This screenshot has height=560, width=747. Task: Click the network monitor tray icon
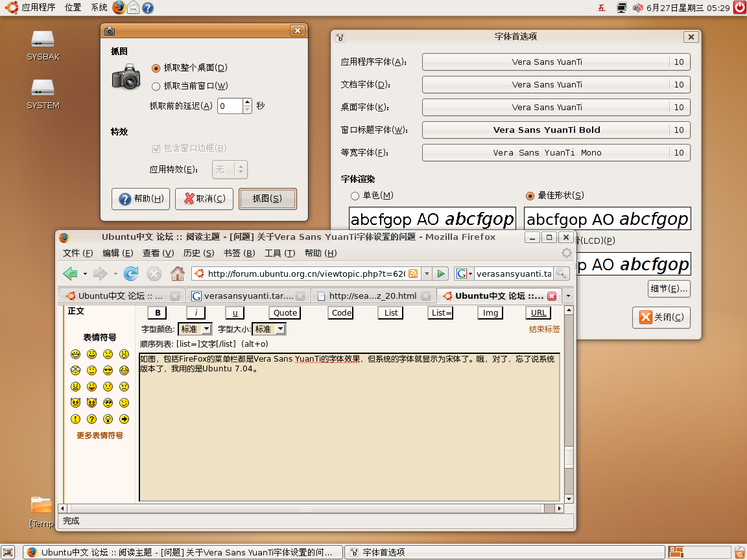[621, 8]
